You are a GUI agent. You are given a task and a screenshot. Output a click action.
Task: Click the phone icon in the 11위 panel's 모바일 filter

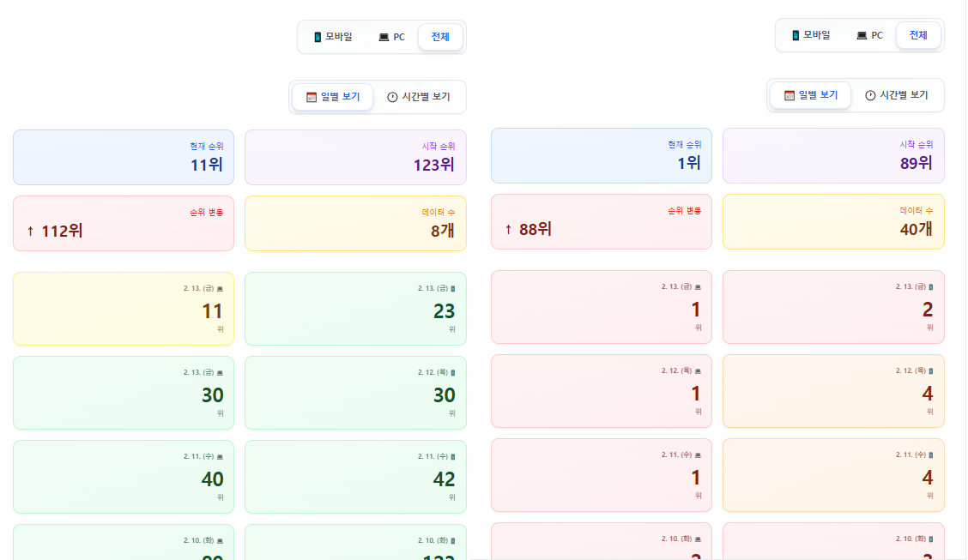[x=318, y=37]
